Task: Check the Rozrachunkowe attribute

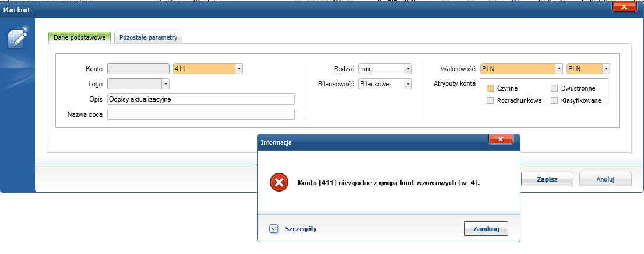Action: tap(490, 100)
